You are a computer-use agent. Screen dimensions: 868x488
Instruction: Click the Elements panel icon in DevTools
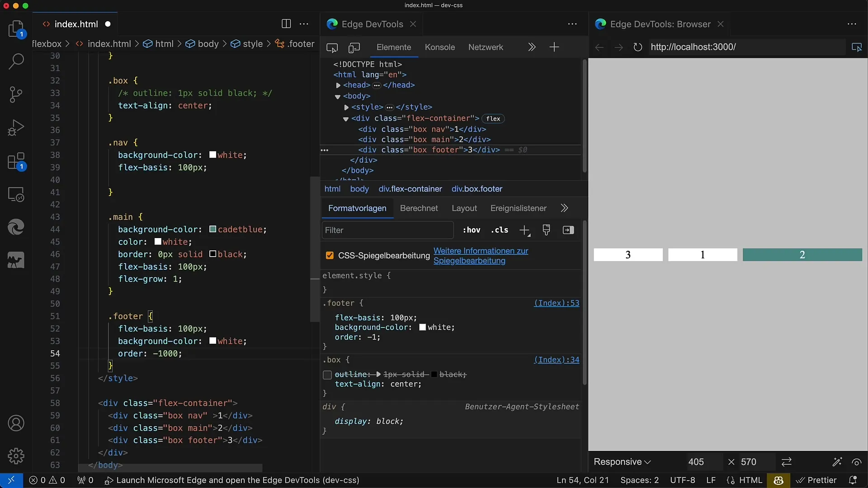(393, 47)
